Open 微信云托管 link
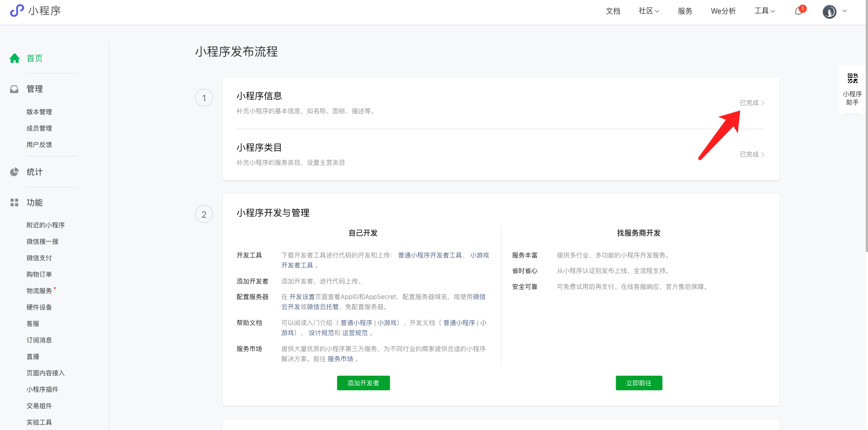868x430 pixels. click(323, 307)
